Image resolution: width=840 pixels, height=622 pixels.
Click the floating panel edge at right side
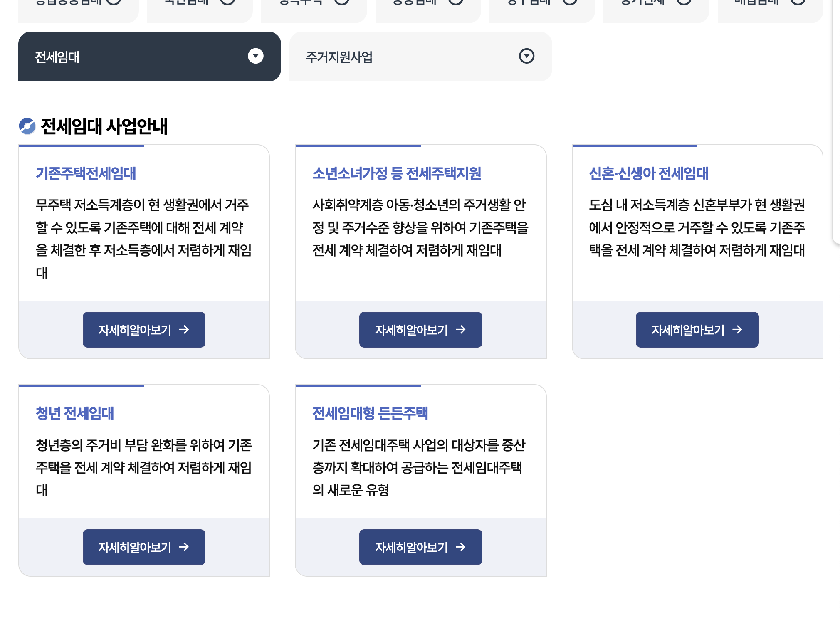point(836,125)
